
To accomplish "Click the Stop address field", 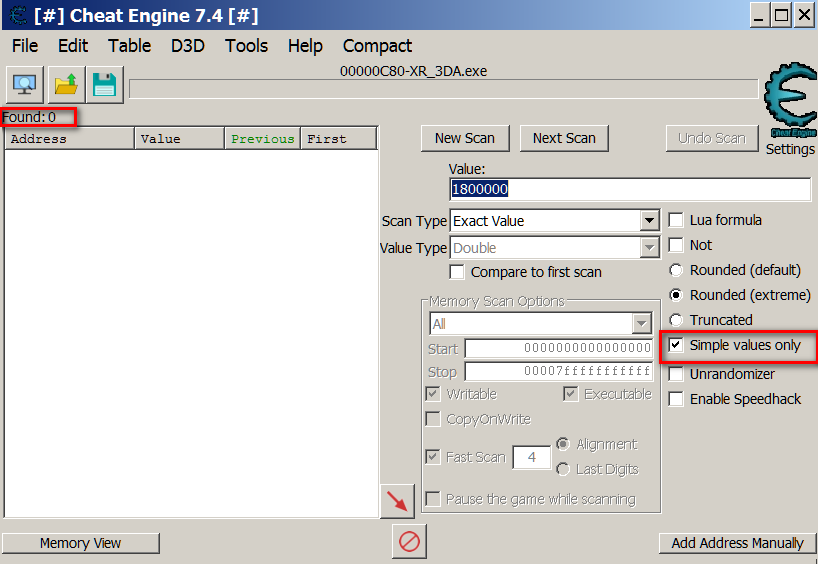I will coord(559,371).
